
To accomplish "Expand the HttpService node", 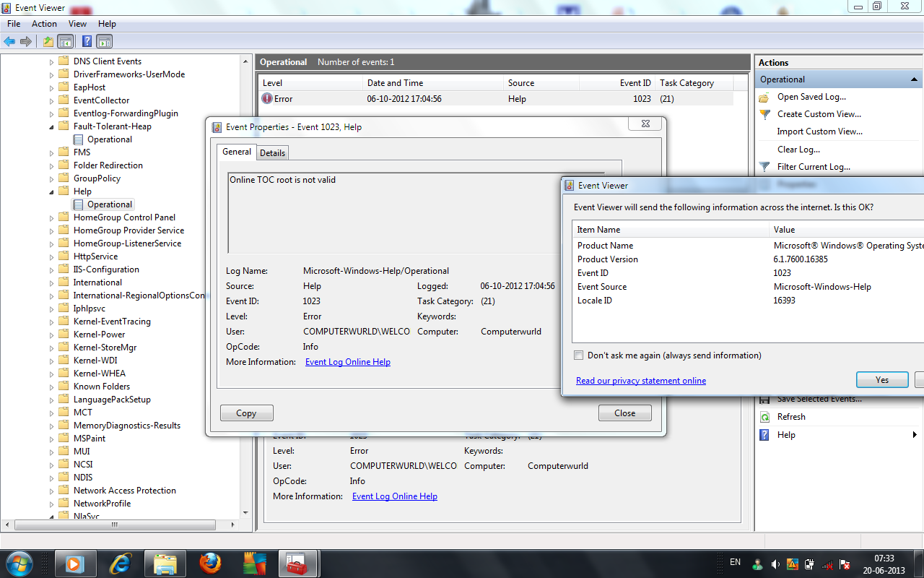I will [x=52, y=256].
